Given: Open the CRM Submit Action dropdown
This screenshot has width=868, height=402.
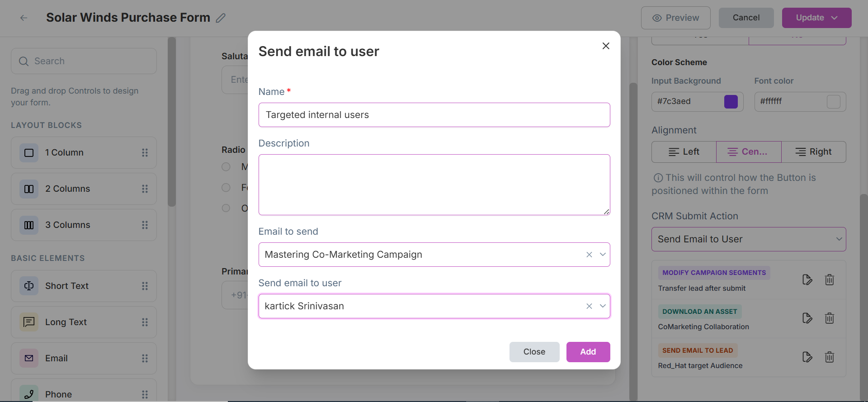Looking at the screenshot, I should [749, 239].
